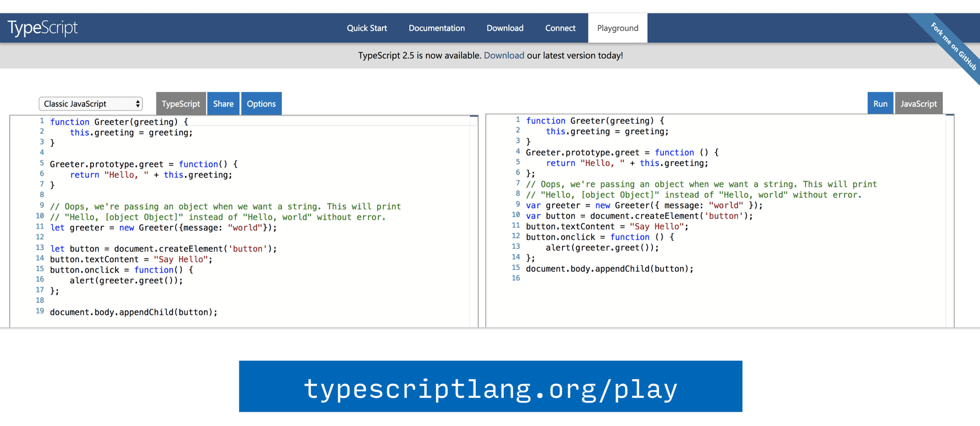
Task: Select the JavaScript output tab
Action: click(x=918, y=104)
